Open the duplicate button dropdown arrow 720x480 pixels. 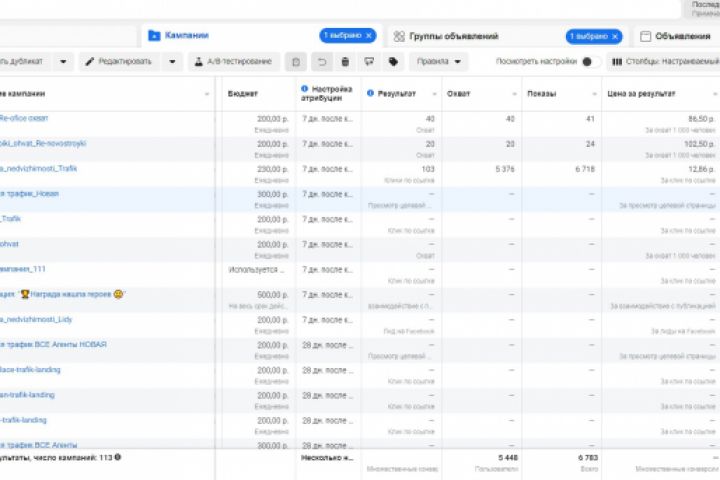(63, 62)
